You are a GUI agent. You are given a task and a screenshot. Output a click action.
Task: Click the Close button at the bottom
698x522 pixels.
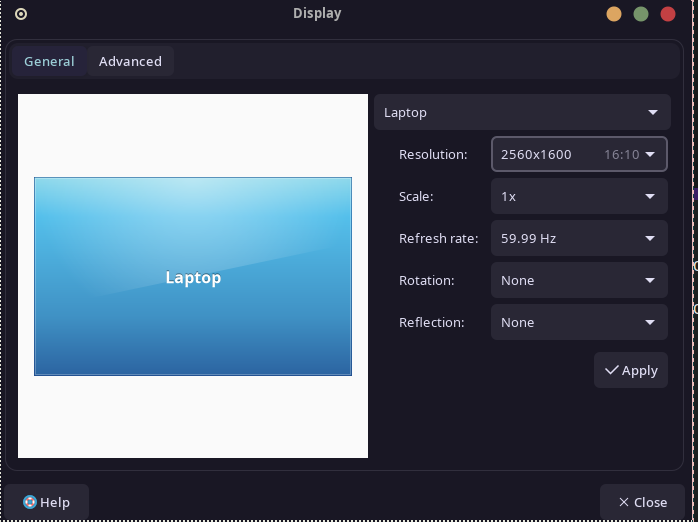pyautogui.click(x=642, y=502)
